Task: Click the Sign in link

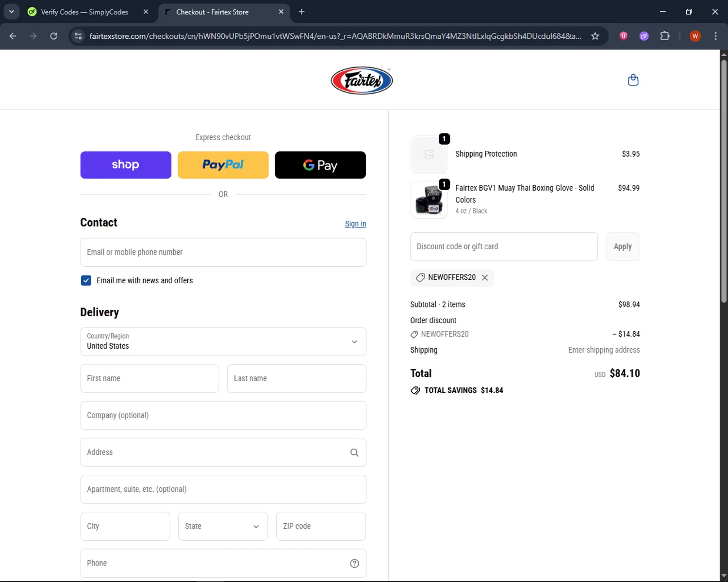Action: 355,224
